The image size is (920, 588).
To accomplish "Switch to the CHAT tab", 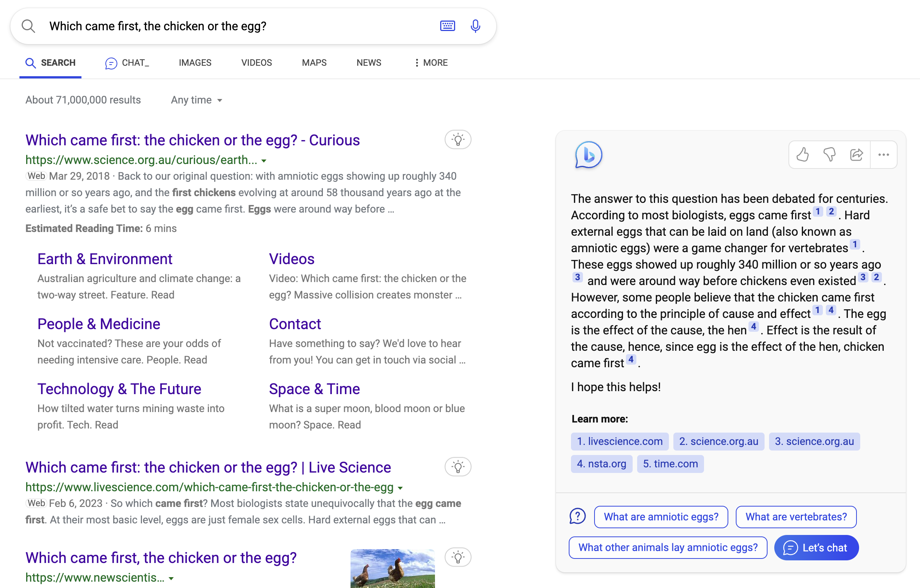I will click(127, 63).
